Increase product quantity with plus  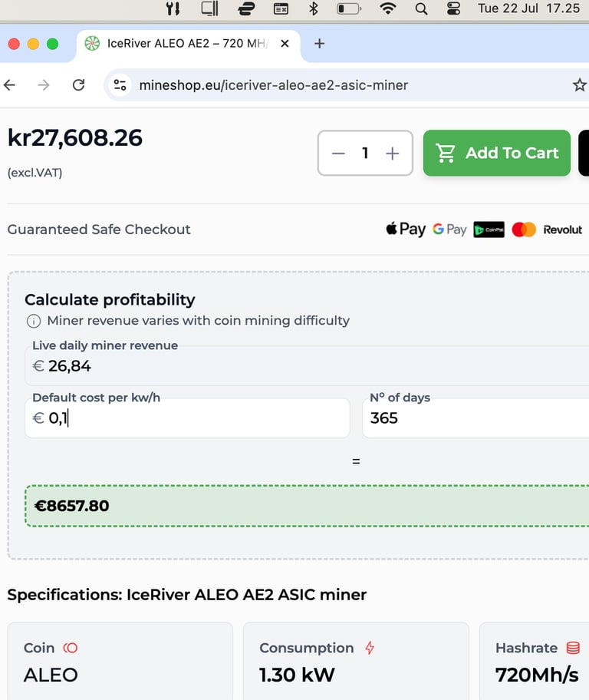(392, 154)
